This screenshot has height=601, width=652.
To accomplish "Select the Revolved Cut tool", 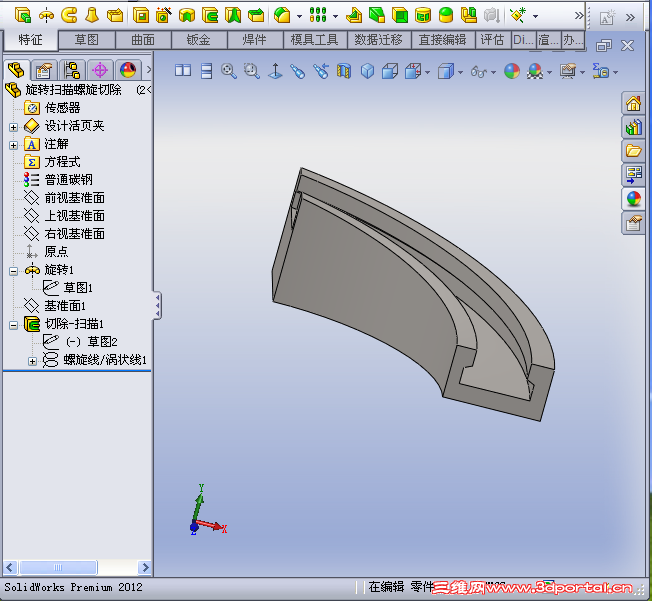I will point(187,15).
